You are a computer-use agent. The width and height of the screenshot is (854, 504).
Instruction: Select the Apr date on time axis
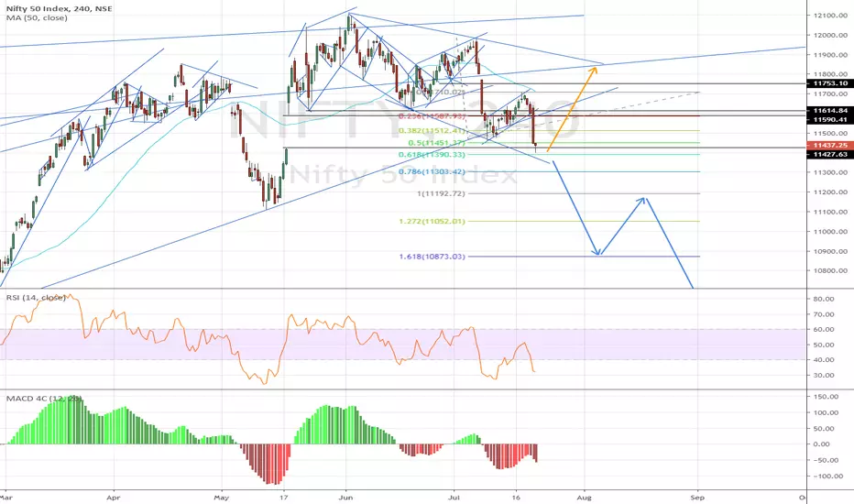113,498
